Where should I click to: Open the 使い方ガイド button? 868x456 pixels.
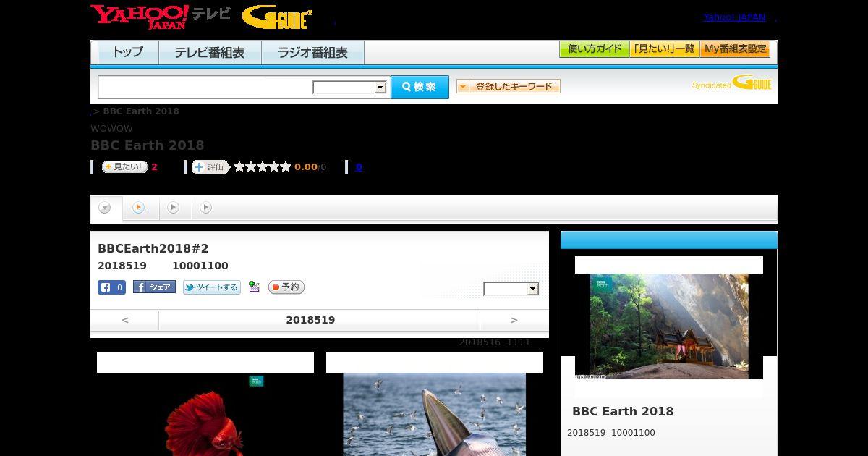[595, 49]
